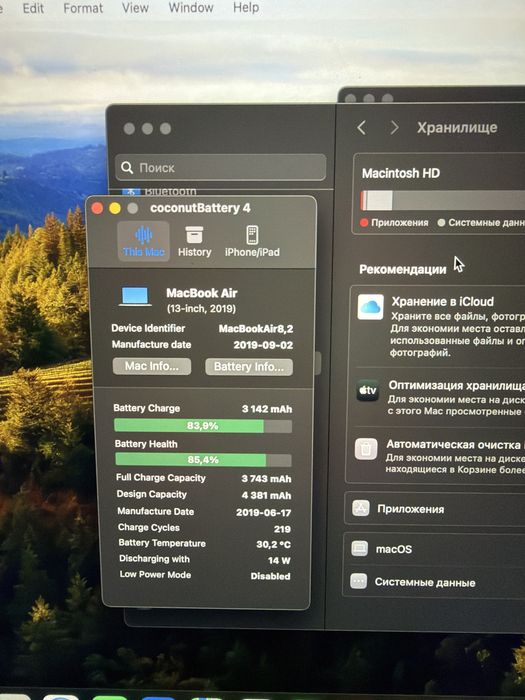525x700 pixels.
Task: Click the macOS laptop icon in storage list
Action: coord(359,548)
